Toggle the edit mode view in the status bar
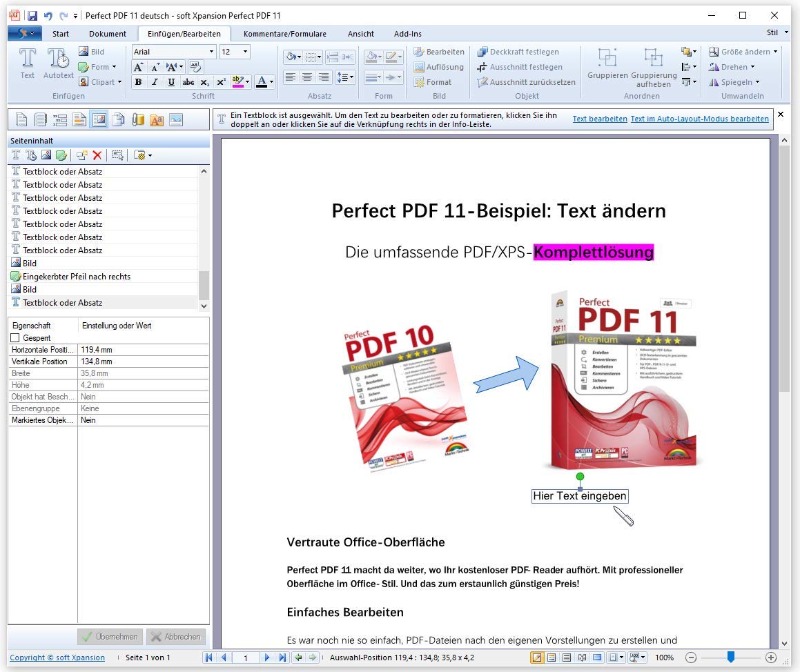Screen dimensions: 800x672 pos(537,658)
